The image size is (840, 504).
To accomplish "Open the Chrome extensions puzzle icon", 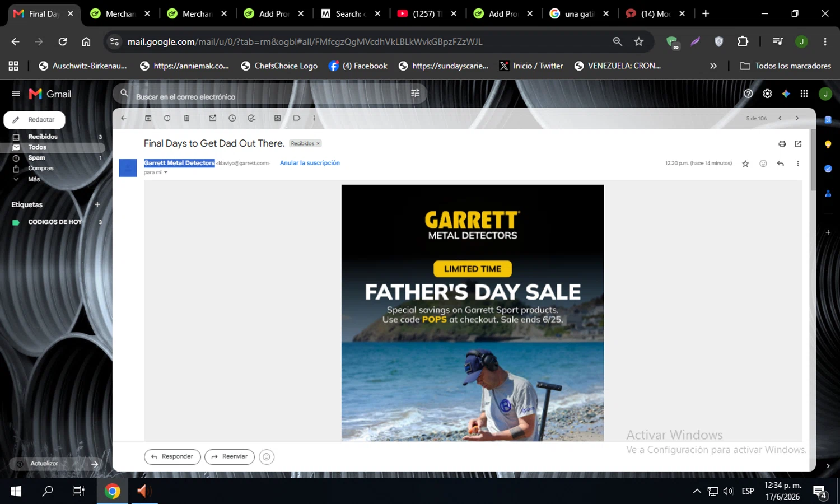I will [x=743, y=41].
